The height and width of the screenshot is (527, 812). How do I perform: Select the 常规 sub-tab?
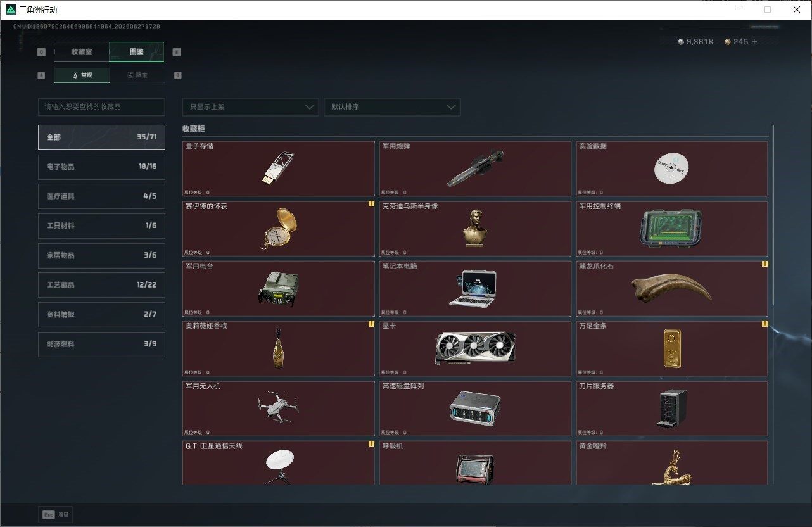pos(82,75)
